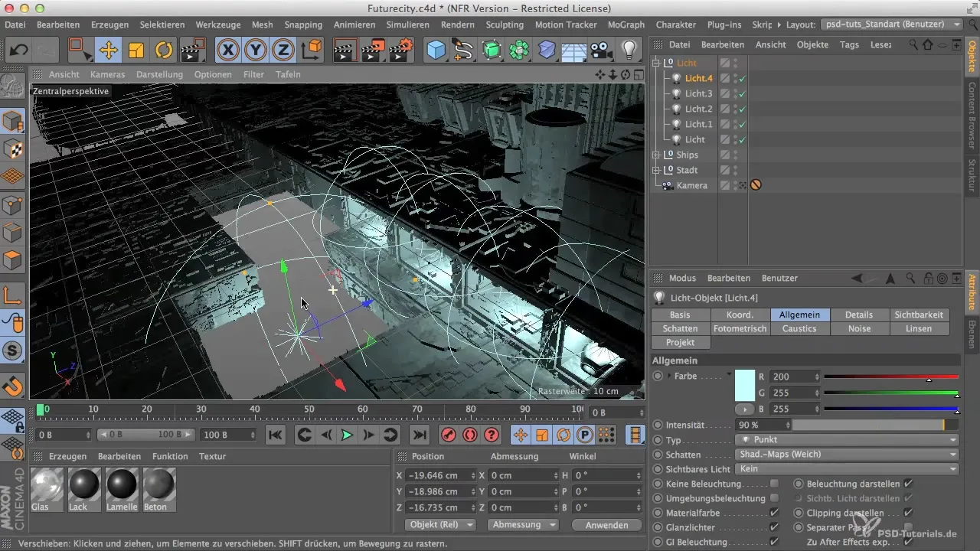Toggle GI Beleuchtung checkbox
Image resolution: width=980 pixels, height=551 pixels.
click(774, 542)
